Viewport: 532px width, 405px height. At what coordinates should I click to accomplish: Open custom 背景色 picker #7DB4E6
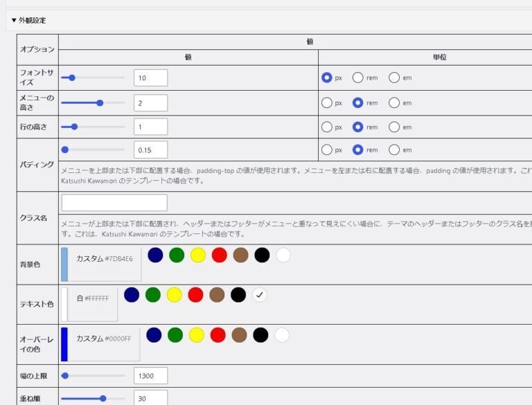coord(101,264)
